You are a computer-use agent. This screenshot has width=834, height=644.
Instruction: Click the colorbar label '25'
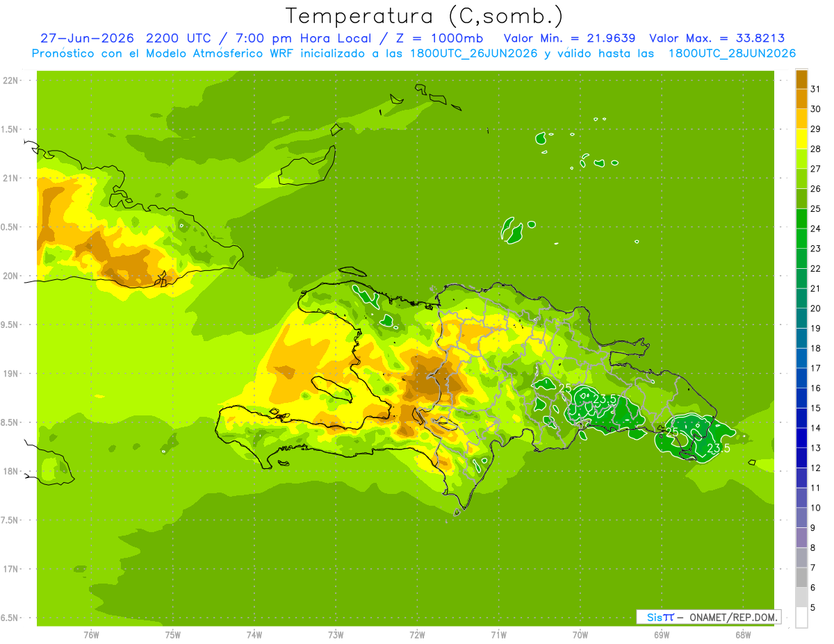click(x=815, y=208)
